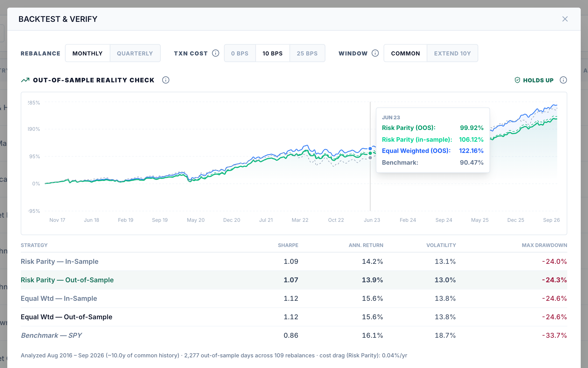Select the Equal Wtd — Out-of-Sample row
588x368 pixels.
(x=294, y=317)
